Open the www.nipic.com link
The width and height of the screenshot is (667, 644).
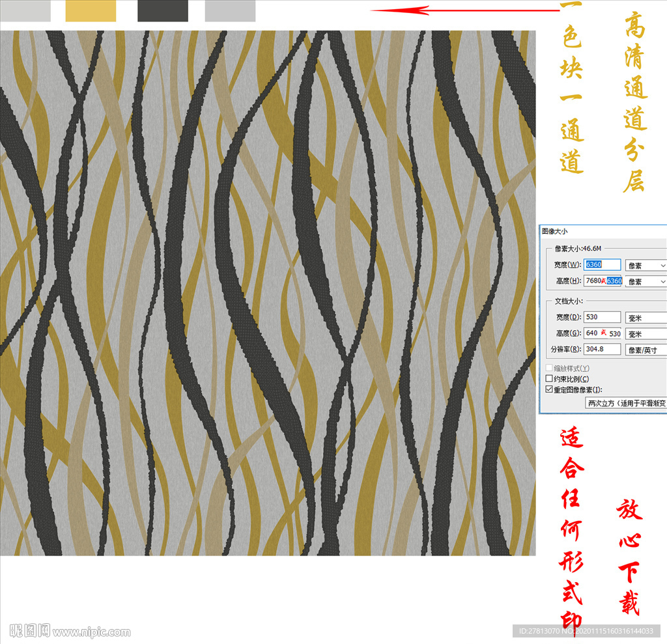[92, 632]
